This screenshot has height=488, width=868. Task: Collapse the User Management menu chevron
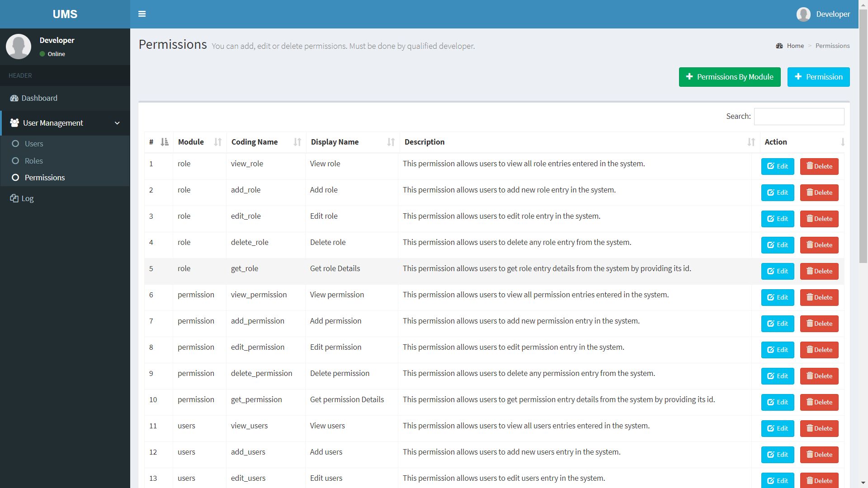click(117, 123)
